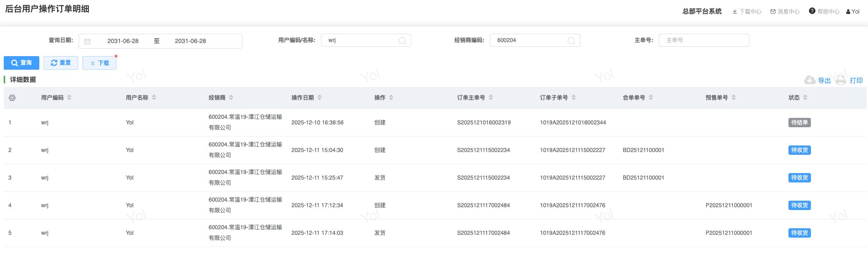Click search icon in 用户编码/名称 field
Screen dimensions: 868x254
point(402,41)
